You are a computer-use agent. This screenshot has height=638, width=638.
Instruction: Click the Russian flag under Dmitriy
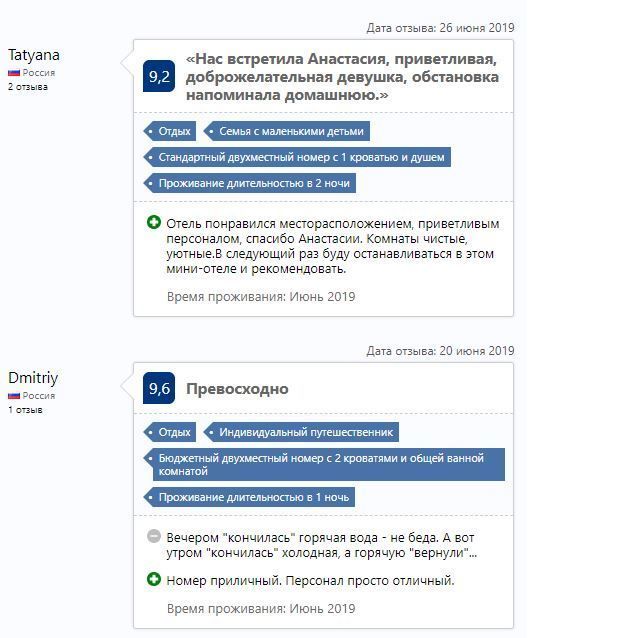tap(14, 396)
